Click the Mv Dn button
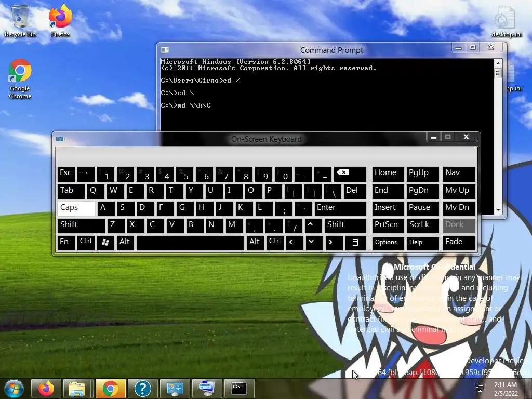The height and width of the screenshot is (399, 532). coord(459,208)
